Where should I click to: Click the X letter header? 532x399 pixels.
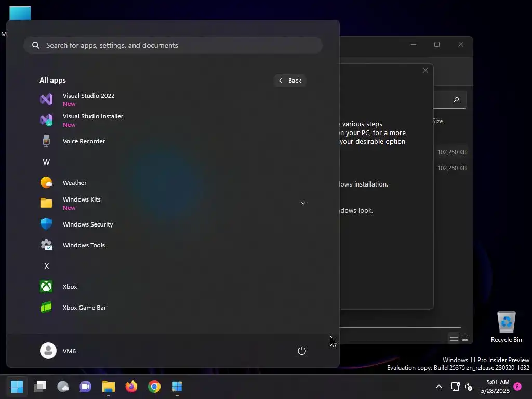(46, 266)
